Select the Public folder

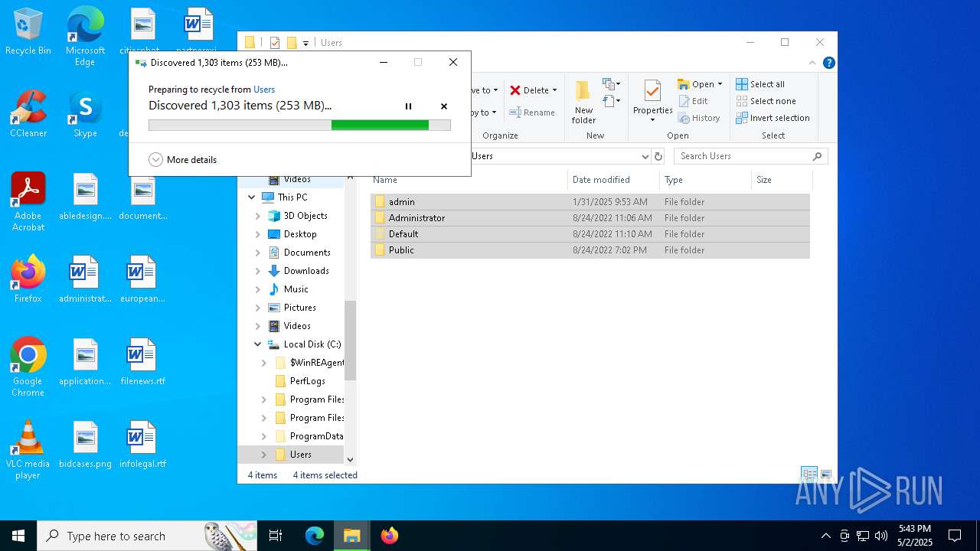click(x=590, y=250)
